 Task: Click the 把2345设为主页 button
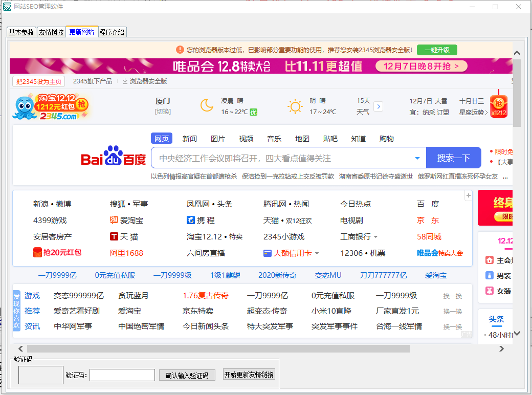[39, 81]
